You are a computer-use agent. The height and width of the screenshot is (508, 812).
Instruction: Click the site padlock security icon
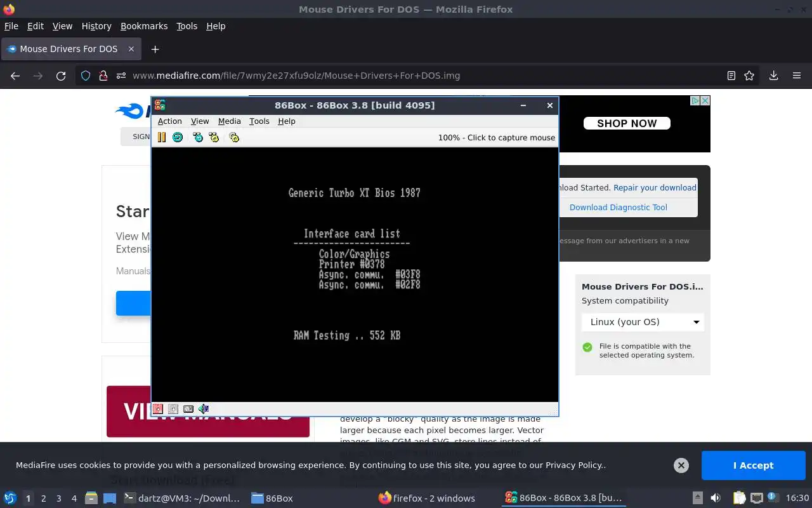pyautogui.click(x=103, y=76)
